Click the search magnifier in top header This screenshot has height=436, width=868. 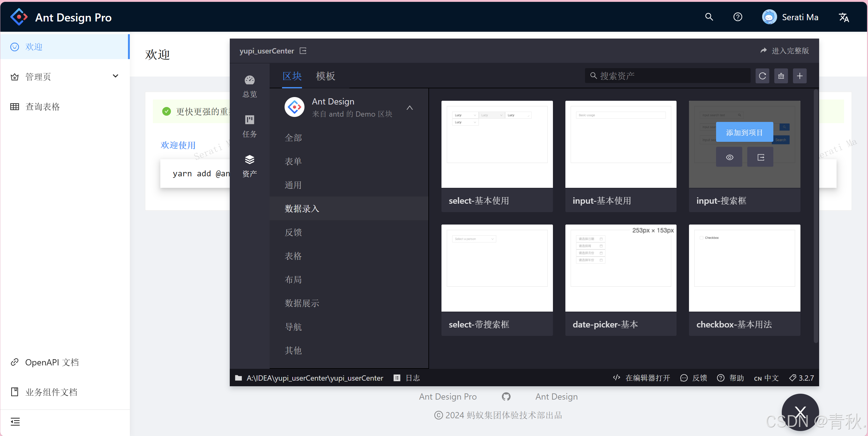709,17
